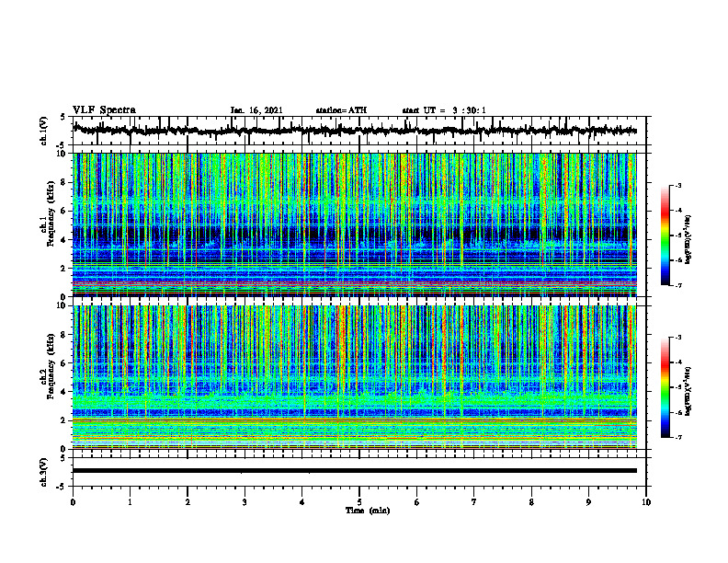Image resolution: width=728 pixels, height=563 pixels.
Task: Click time axis tick label "2"
Action: click(188, 502)
